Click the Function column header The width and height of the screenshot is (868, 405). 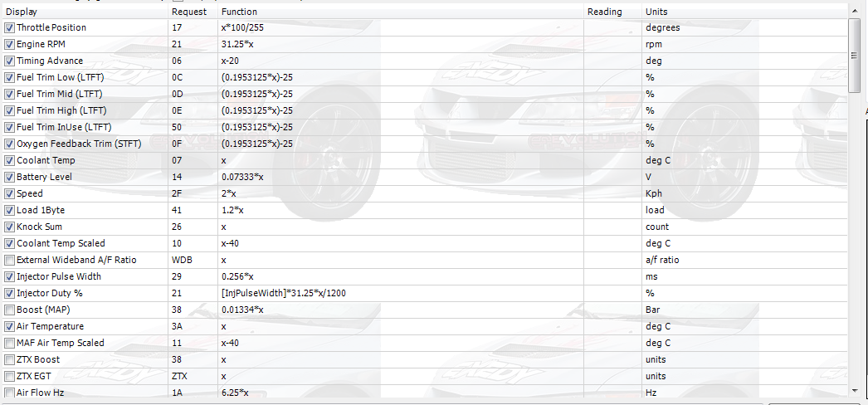pyautogui.click(x=398, y=12)
